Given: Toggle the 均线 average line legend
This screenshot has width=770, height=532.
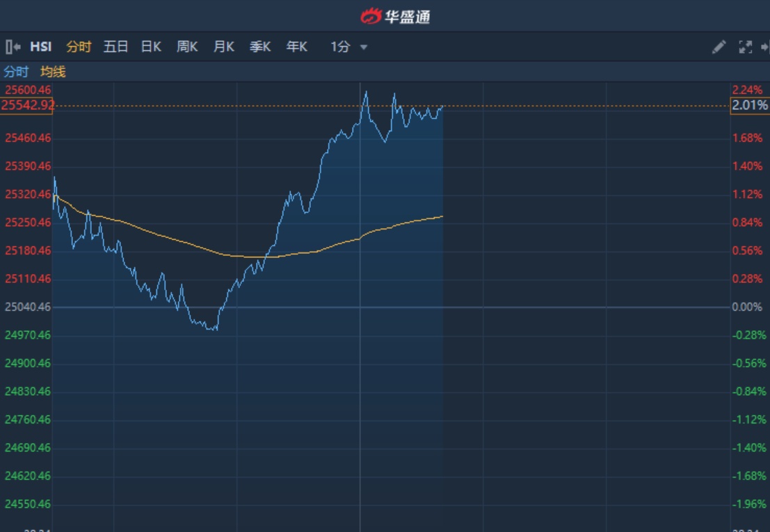Looking at the screenshot, I should click(53, 72).
